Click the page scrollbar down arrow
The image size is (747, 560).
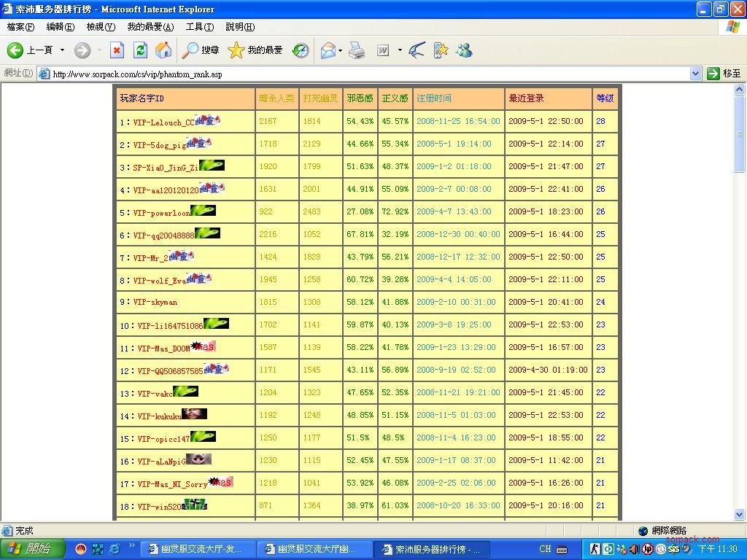tap(740, 514)
